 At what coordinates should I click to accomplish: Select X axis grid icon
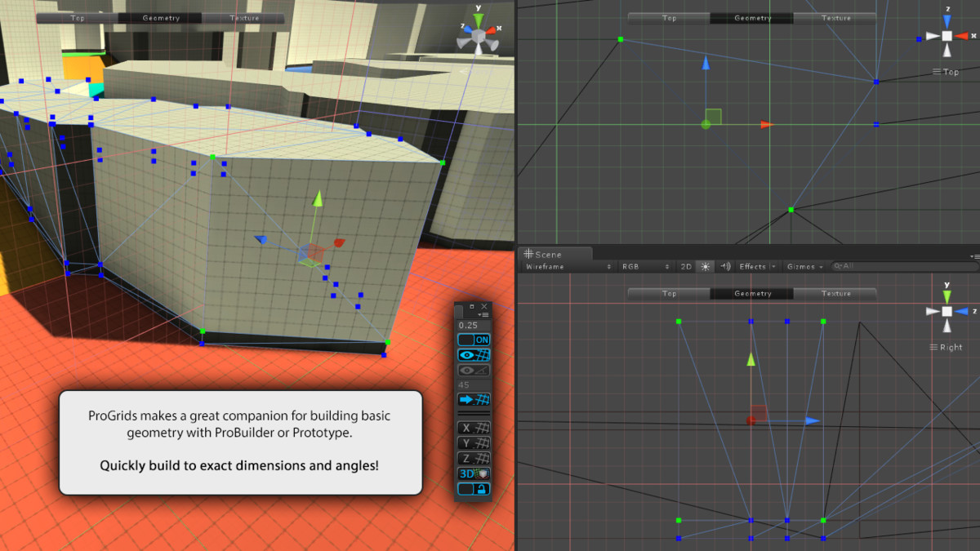pyautogui.click(x=474, y=428)
